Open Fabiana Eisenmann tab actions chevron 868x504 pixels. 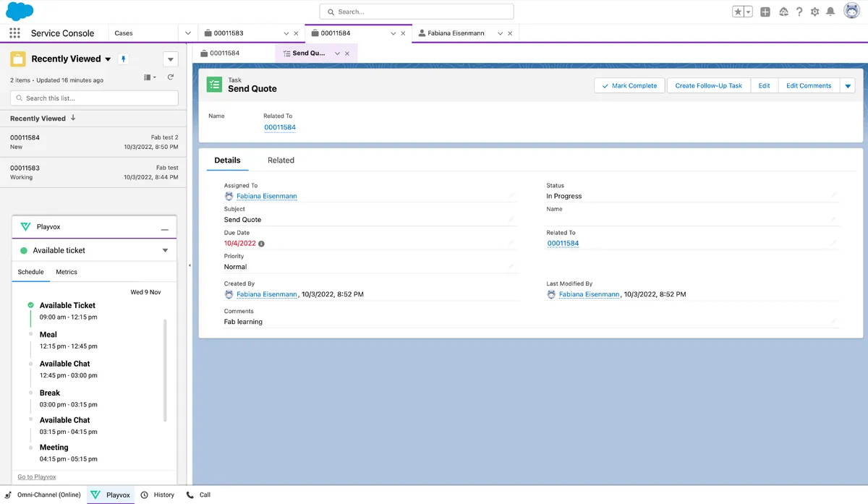click(501, 33)
